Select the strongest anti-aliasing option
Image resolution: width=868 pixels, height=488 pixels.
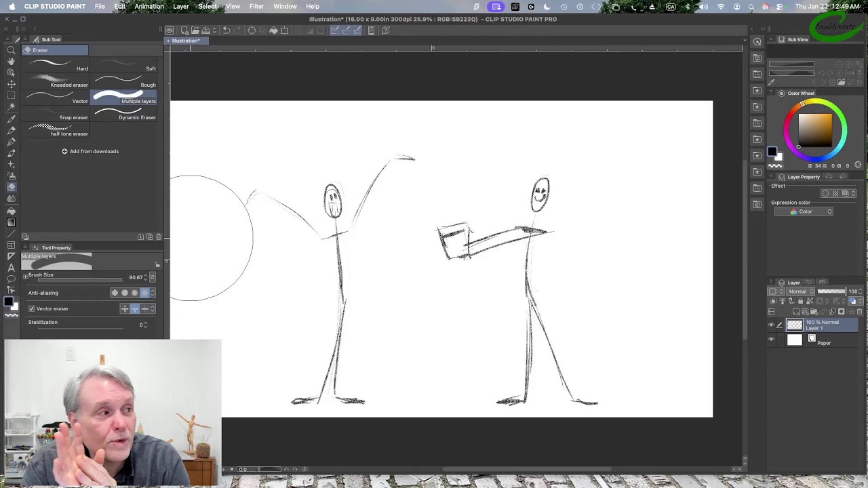coord(144,293)
